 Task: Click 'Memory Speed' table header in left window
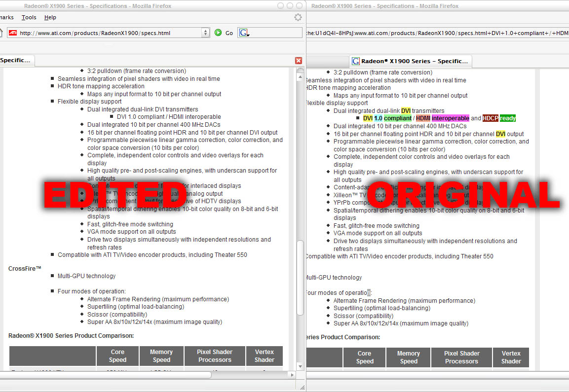tap(161, 356)
